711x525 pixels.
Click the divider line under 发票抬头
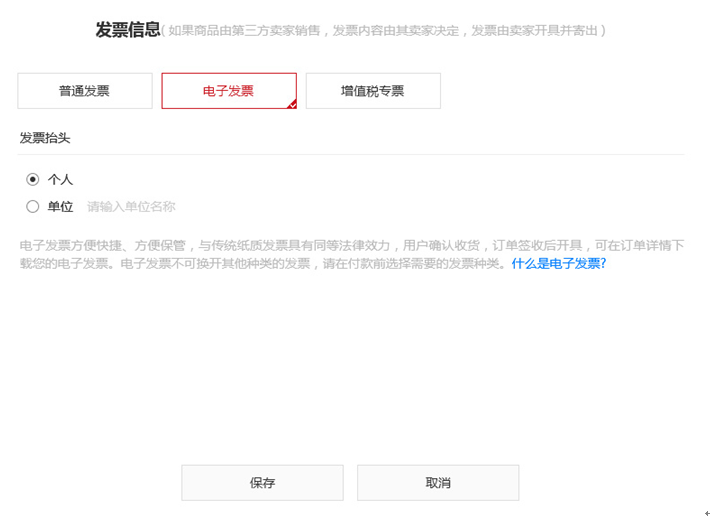351,154
